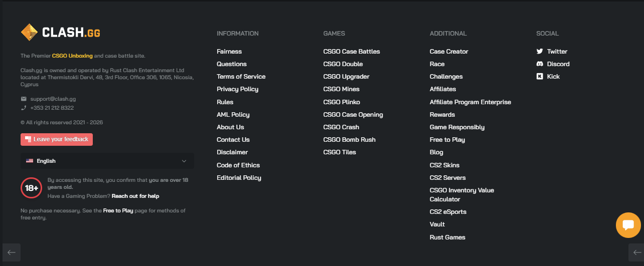Click the arrow button at bottom-right corner

[x=635, y=252]
